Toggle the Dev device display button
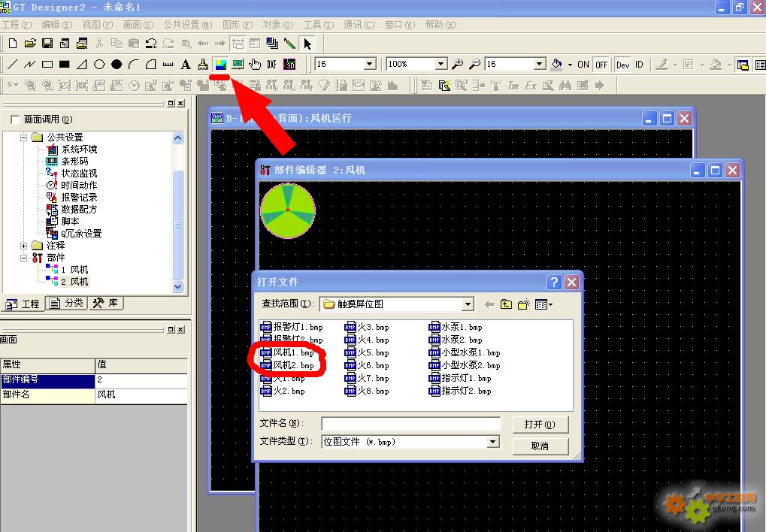The image size is (766, 532). point(623,65)
